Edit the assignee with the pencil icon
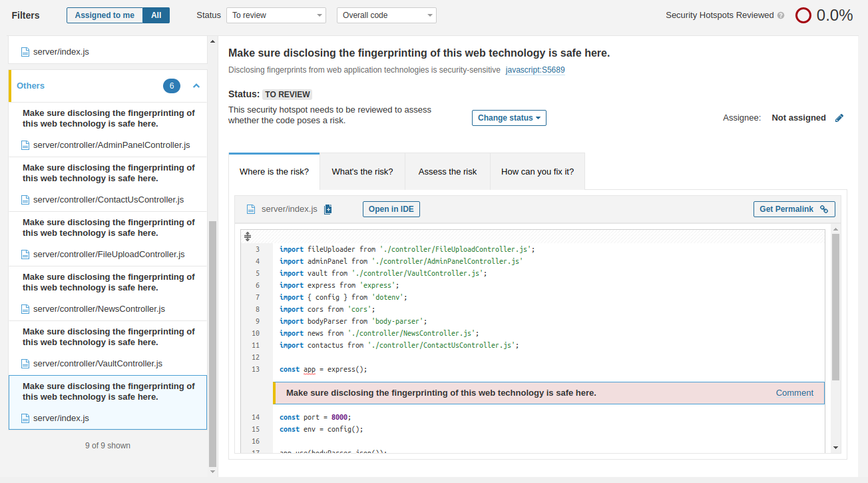 tap(839, 117)
